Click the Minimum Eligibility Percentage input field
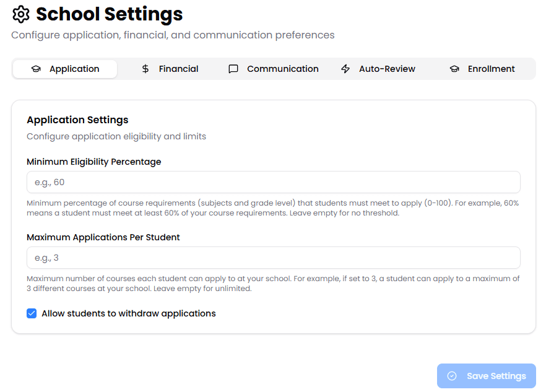The width and height of the screenshot is (546, 392). tap(273, 181)
